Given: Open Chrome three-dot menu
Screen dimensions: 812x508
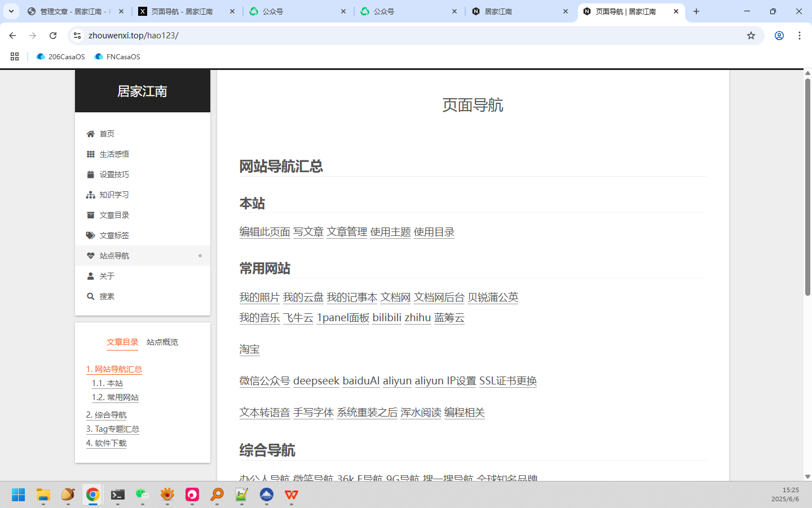Looking at the screenshot, I should 800,36.
